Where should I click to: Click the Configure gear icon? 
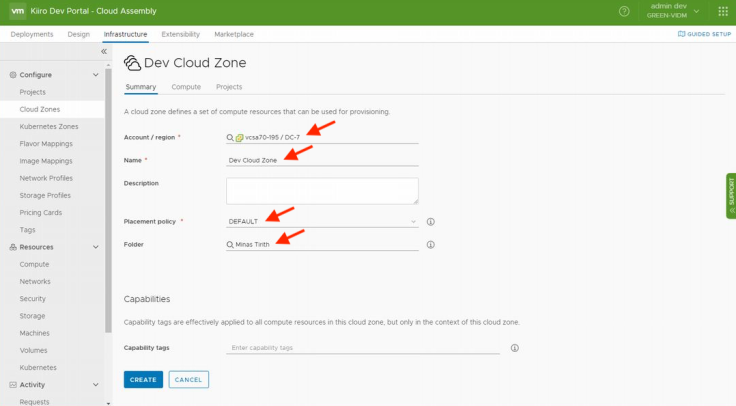[13, 75]
